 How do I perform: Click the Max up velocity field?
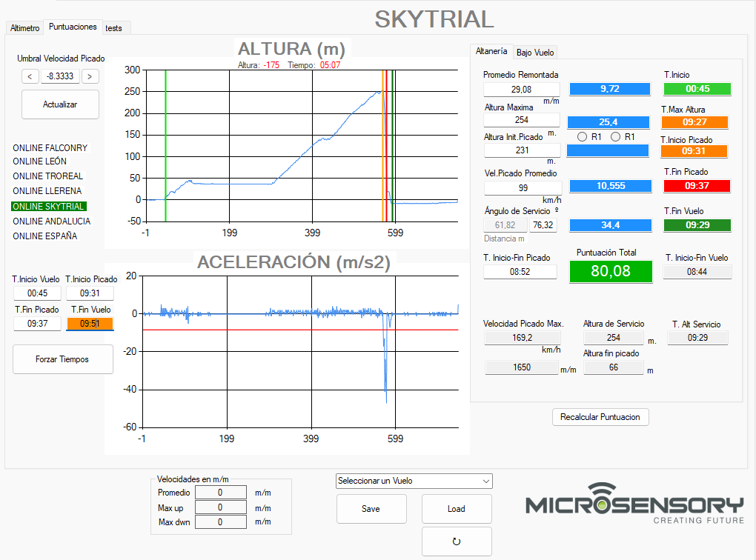click(221, 507)
